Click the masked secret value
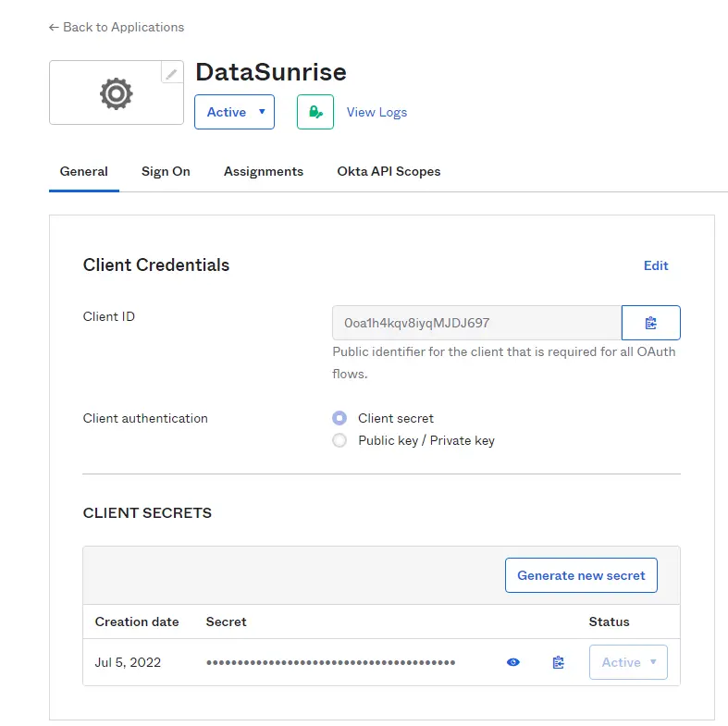 (330, 662)
